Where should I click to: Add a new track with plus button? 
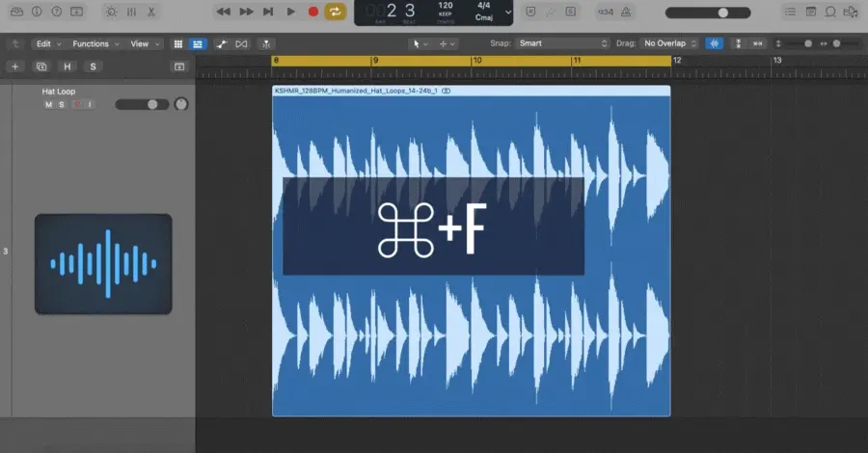(14, 67)
